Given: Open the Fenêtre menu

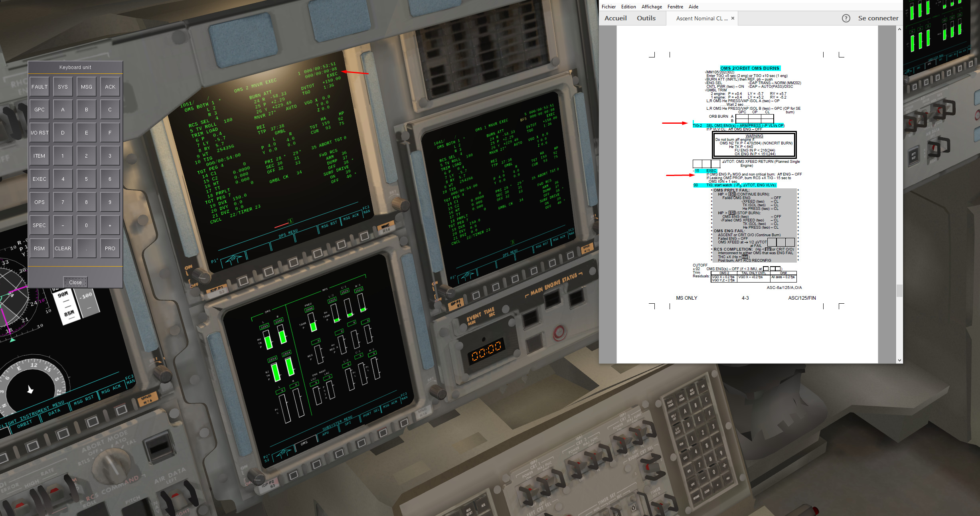Looking at the screenshot, I should point(675,6).
